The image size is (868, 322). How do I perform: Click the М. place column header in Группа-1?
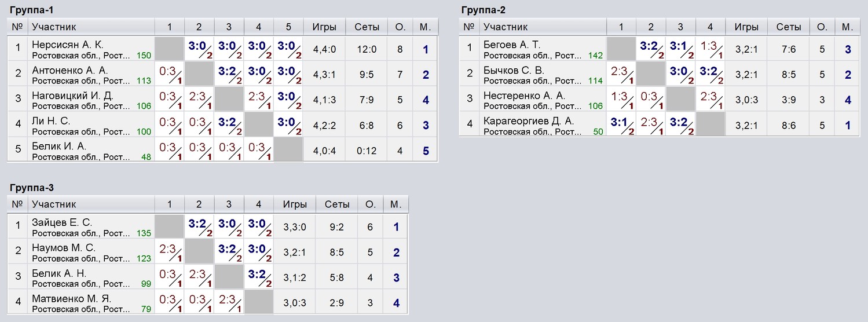click(x=426, y=27)
